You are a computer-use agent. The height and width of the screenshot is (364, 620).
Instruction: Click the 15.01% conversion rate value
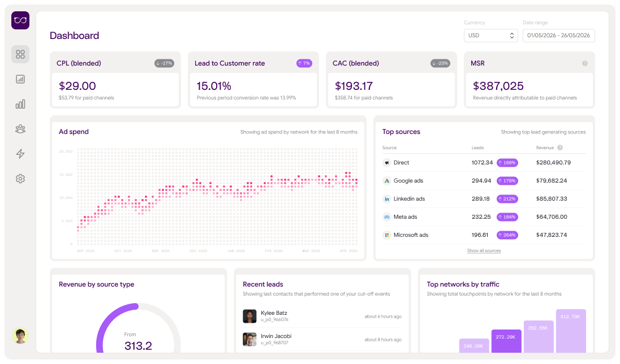214,86
